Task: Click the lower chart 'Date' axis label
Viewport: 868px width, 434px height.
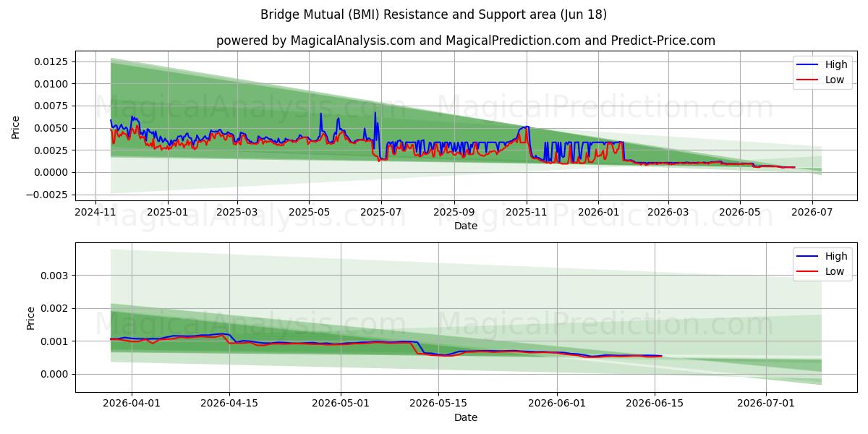Action: [466, 417]
